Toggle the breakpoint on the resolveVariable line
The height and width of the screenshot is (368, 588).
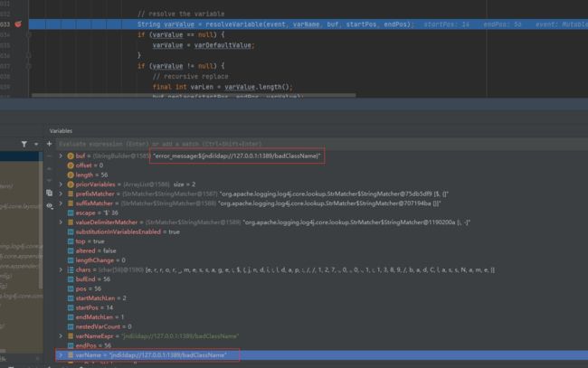(x=18, y=24)
